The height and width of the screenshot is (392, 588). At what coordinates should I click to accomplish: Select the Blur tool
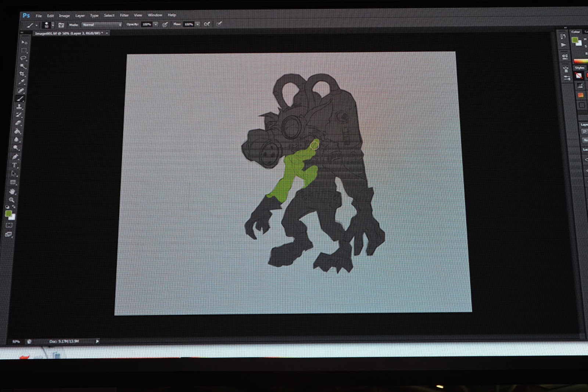[x=17, y=140]
